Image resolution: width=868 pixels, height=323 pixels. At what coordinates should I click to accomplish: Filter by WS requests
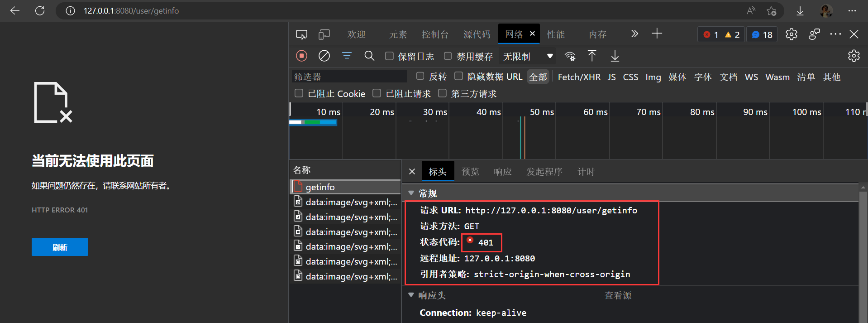click(x=751, y=77)
